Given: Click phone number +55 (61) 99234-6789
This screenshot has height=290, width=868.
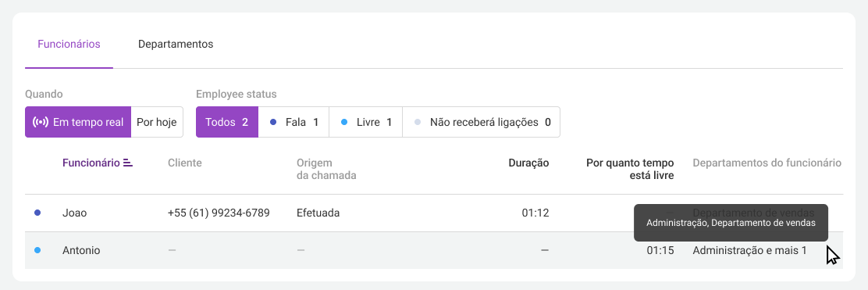Looking at the screenshot, I should click(x=219, y=213).
